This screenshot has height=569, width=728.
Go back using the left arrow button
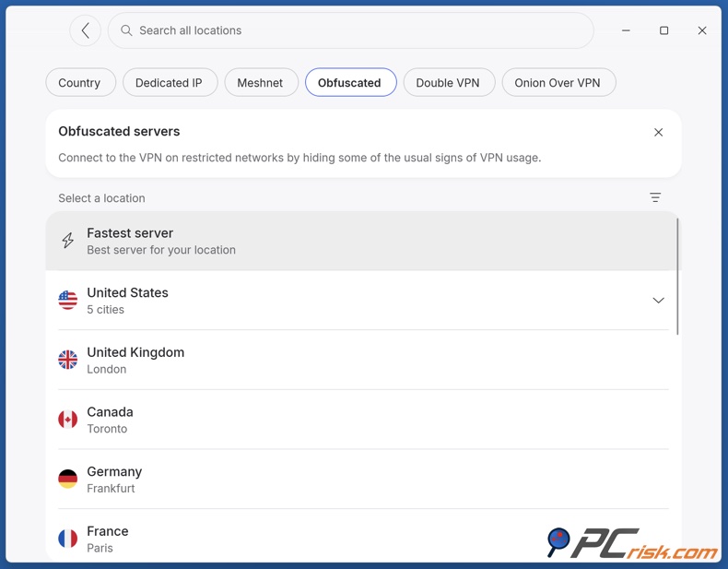click(86, 30)
